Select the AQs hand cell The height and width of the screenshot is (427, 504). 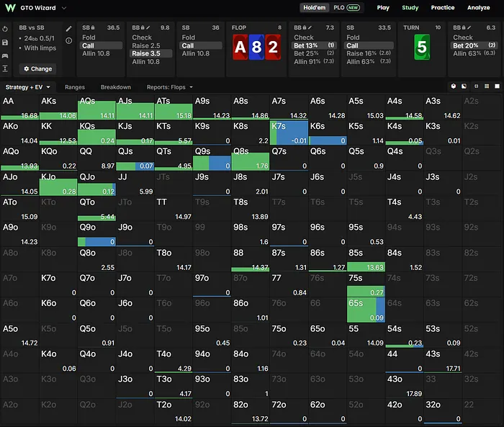point(96,107)
